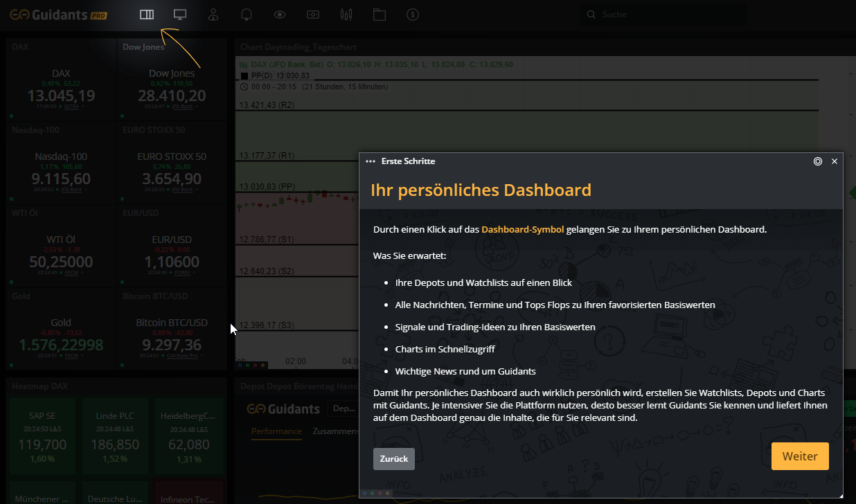This screenshot has height=504, width=856.
Task: Click the 13.030,83 (PP) level label
Action: coord(267,187)
